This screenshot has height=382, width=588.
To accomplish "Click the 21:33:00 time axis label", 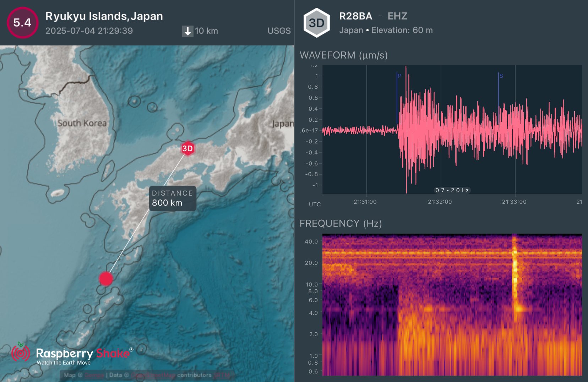I will coord(514,202).
